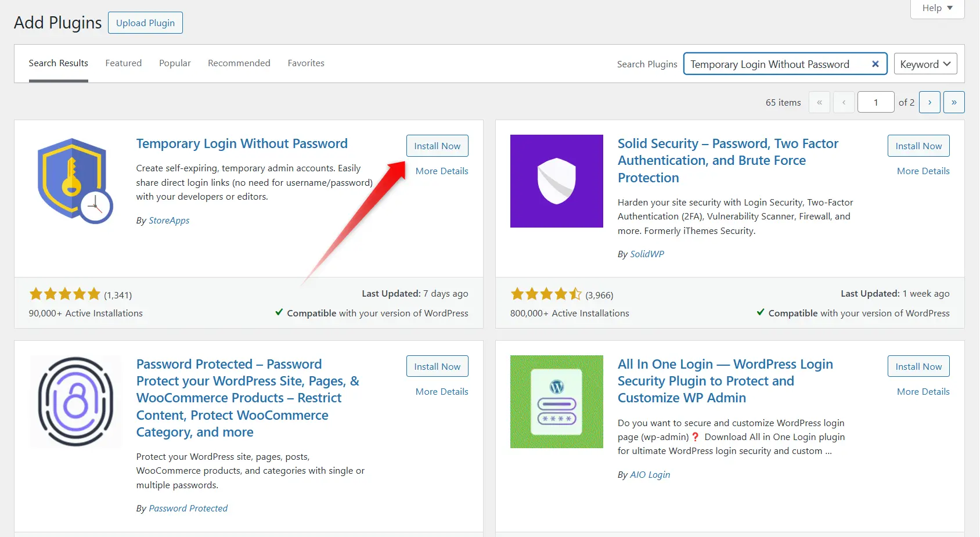980x537 pixels.
Task: Click the All In One Login green icon
Action: [556, 401]
